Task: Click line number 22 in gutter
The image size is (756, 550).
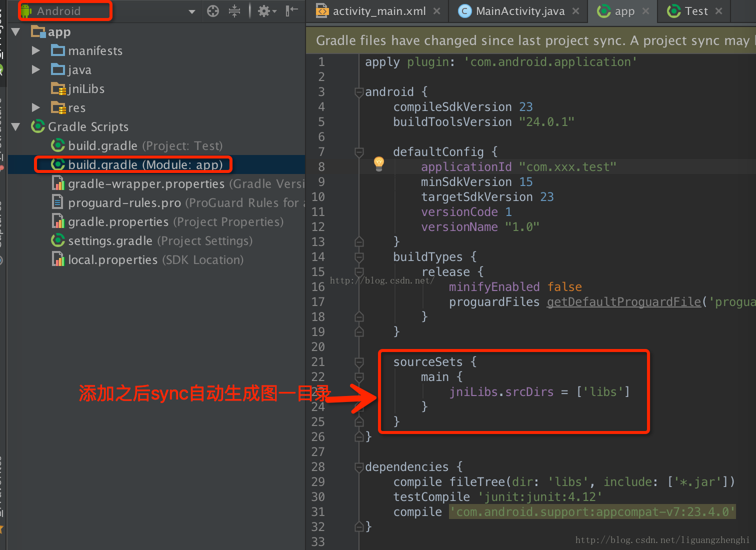Action: pos(318,377)
